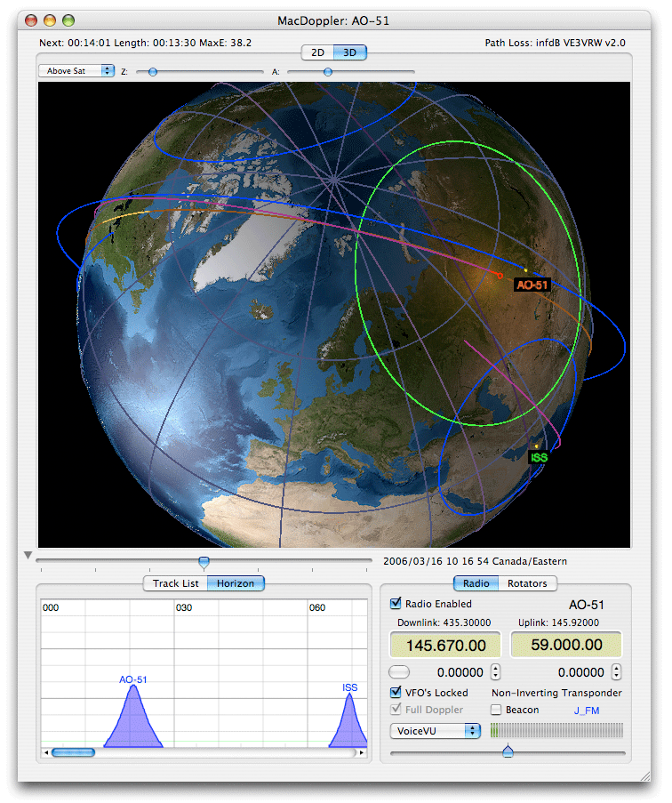Switch to the 2D map view
This screenshot has width=672, height=803.
click(x=317, y=52)
